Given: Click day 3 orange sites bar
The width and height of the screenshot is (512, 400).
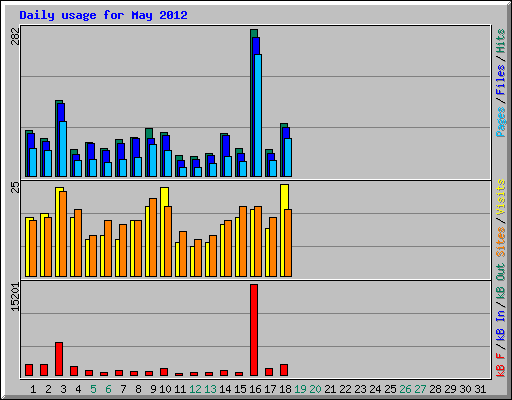Looking at the screenshot, I should [63, 234].
